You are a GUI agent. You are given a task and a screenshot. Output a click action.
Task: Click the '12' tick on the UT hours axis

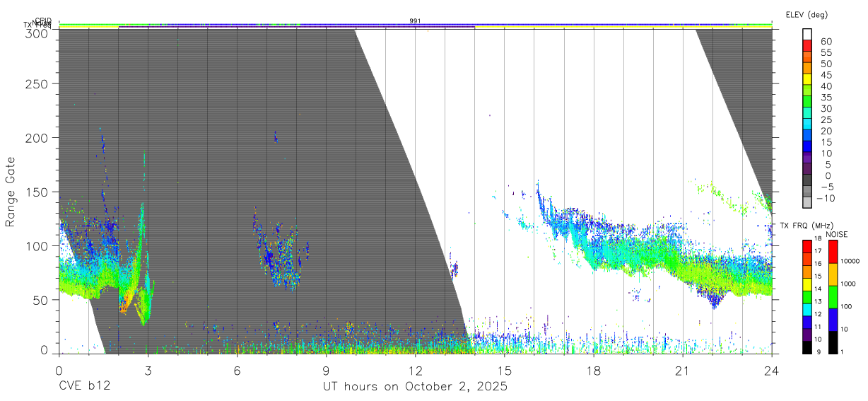pyautogui.click(x=415, y=371)
